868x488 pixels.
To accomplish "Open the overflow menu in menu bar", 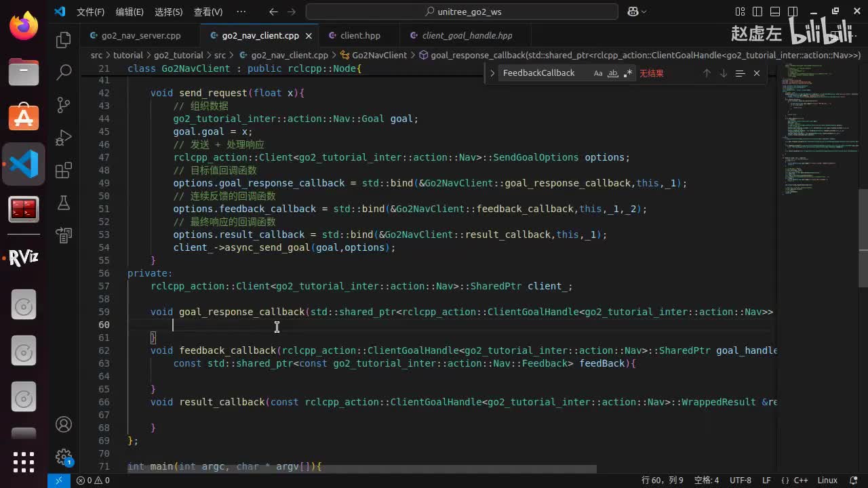I will click(242, 12).
